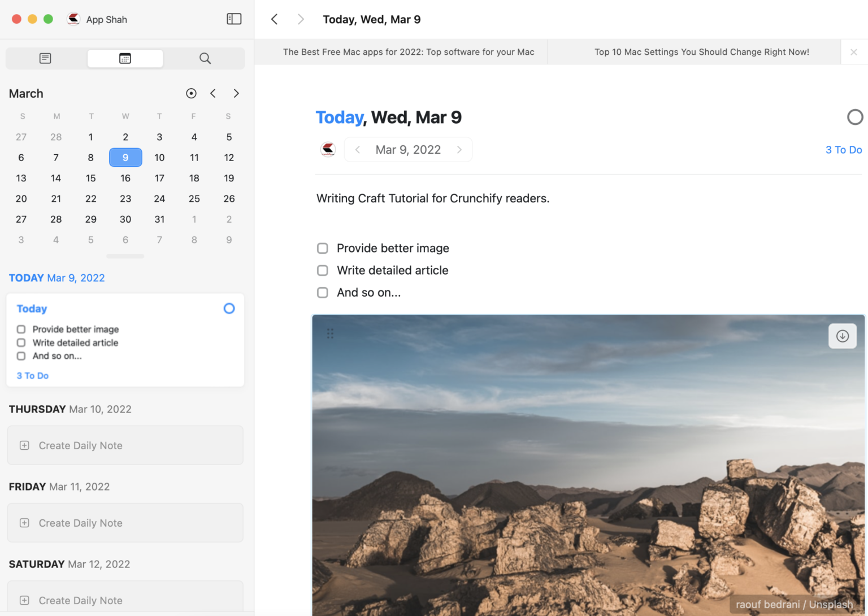Select the calendar view icon
This screenshot has height=616, width=868.
pos(125,58)
